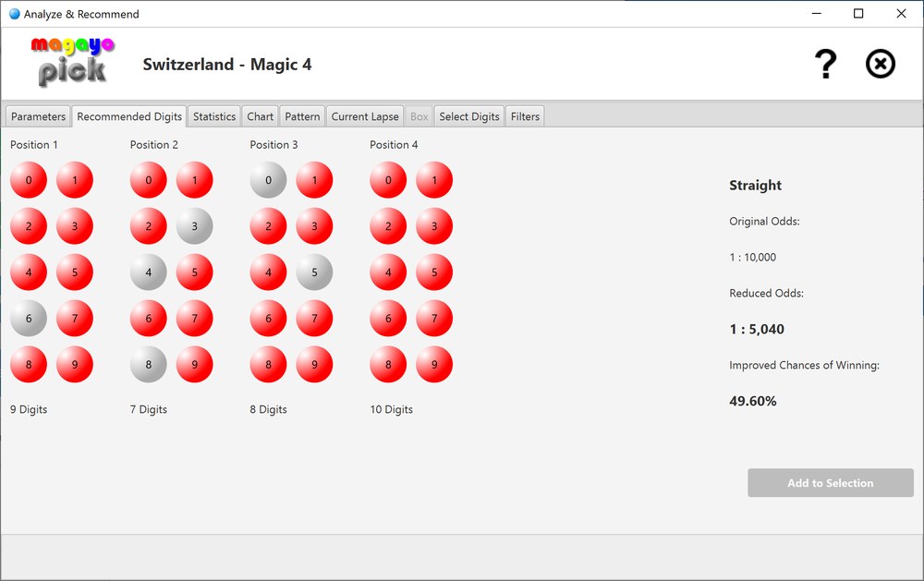Open the Filters tab
This screenshot has width=924, height=581.
pyautogui.click(x=525, y=115)
